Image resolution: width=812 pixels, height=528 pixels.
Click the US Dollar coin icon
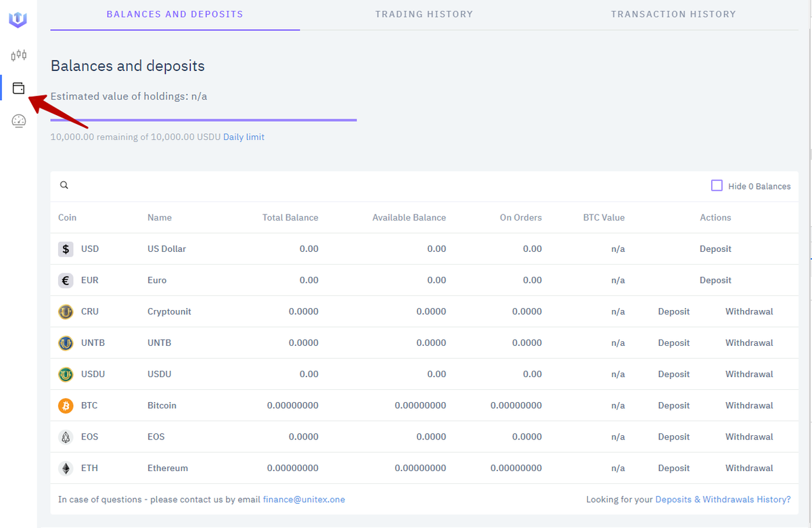click(x=66, y=248)
